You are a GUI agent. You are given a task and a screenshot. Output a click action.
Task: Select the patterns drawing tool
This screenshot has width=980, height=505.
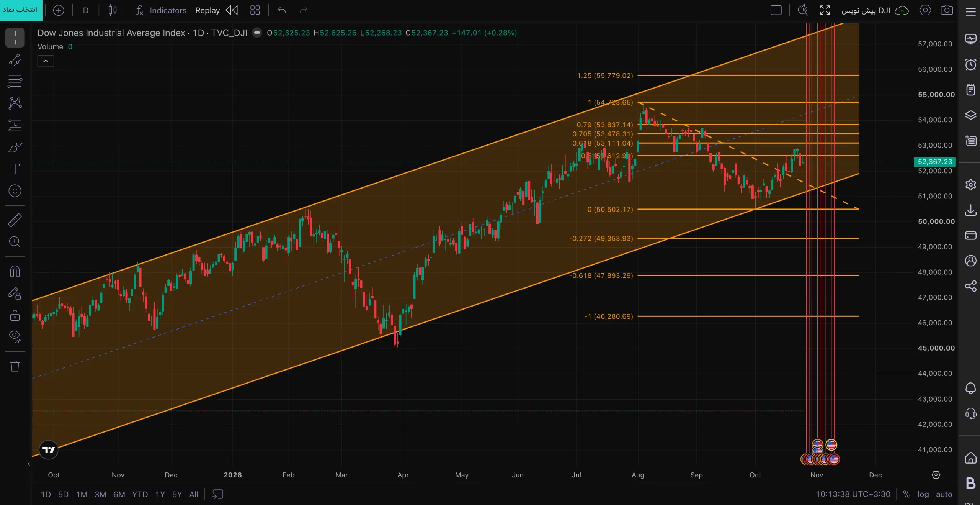(15, 103)
